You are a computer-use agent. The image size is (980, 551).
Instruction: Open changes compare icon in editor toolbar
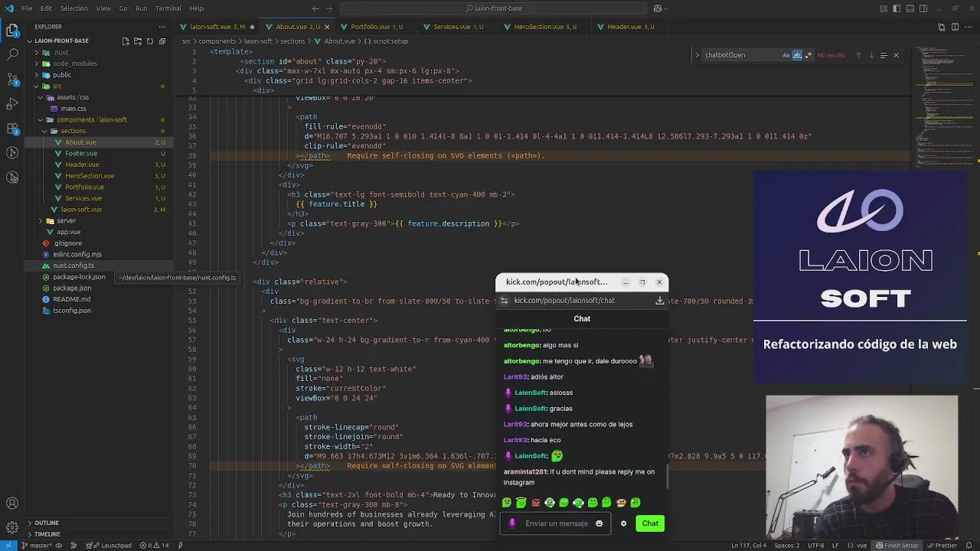pos(942,27)
